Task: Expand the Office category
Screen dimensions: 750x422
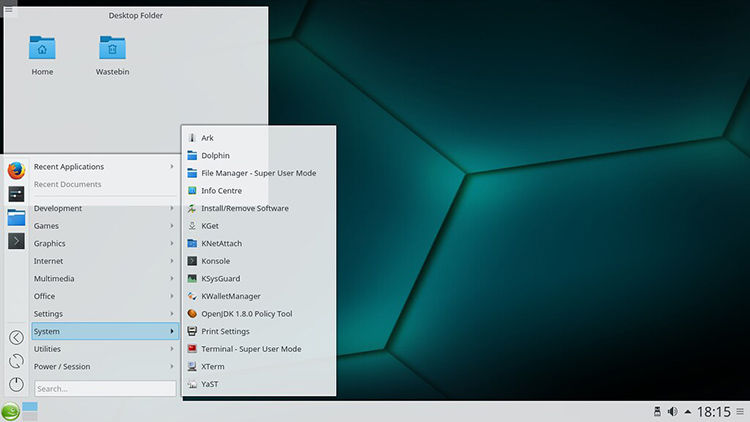Action: pos(105,296)
